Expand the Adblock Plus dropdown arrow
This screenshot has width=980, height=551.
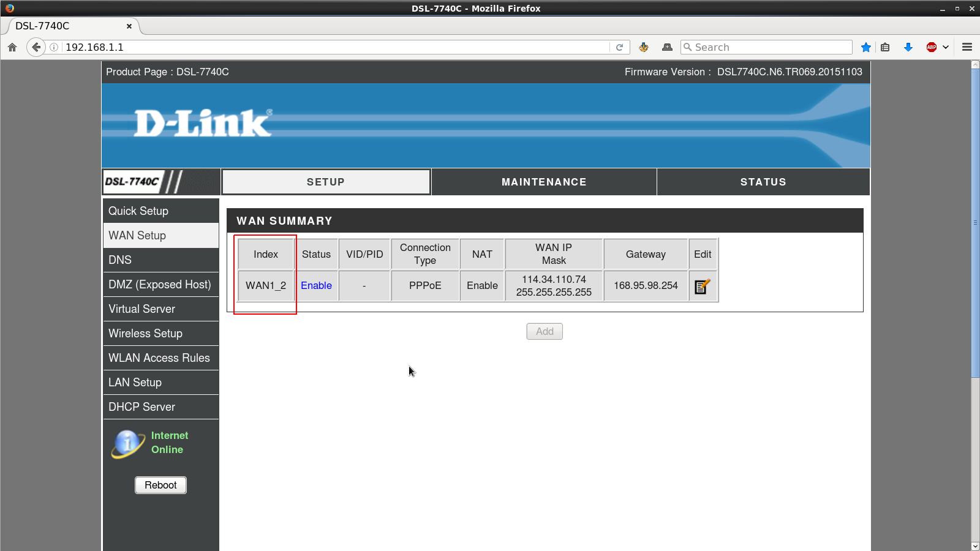(x=946, y=47)
